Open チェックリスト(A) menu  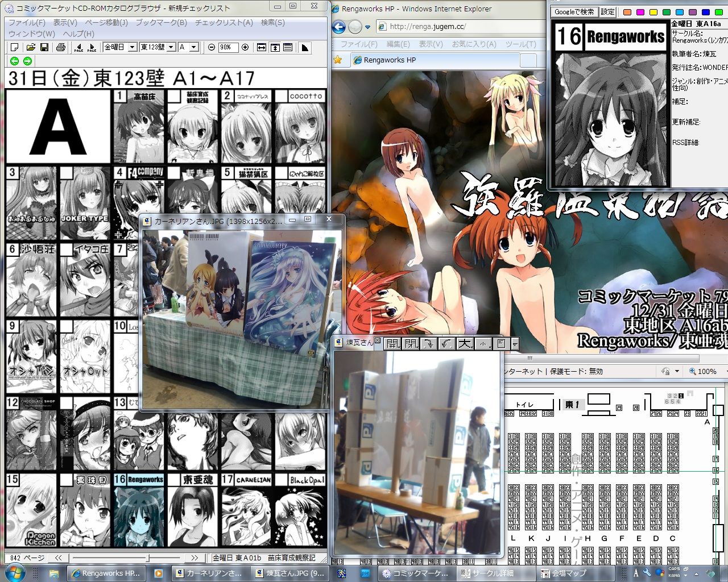tap(224, 22)
